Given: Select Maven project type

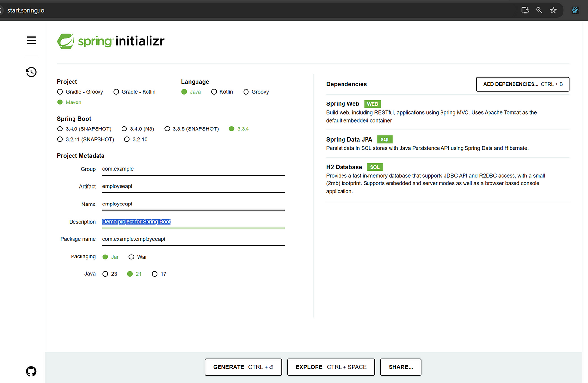Looking at the screenshot, I should [x=70, y=102].
